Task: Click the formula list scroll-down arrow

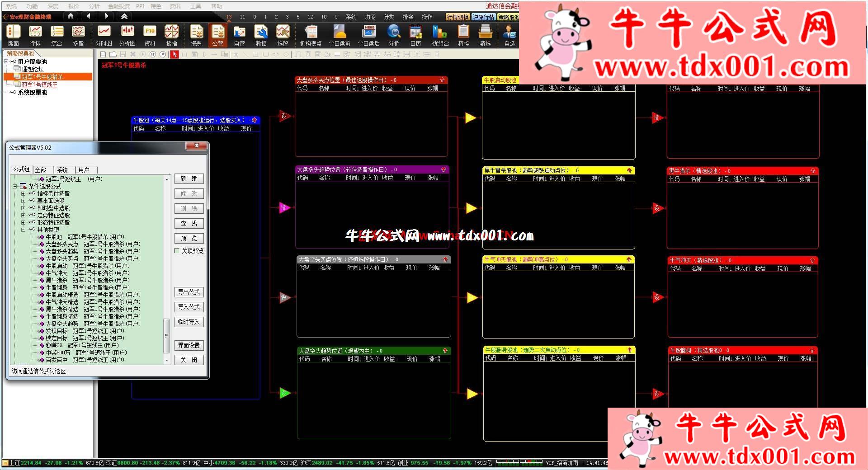Action: pos(166,360)
